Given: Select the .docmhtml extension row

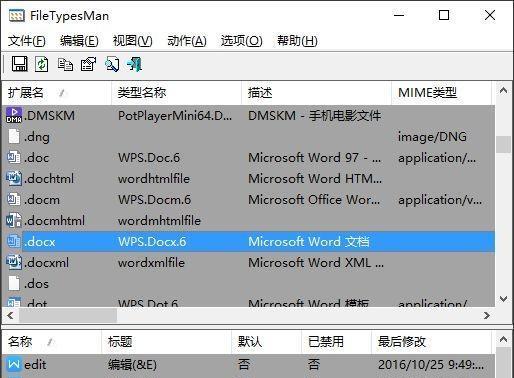Looking at the screenshot, I should tap(248, 220).
